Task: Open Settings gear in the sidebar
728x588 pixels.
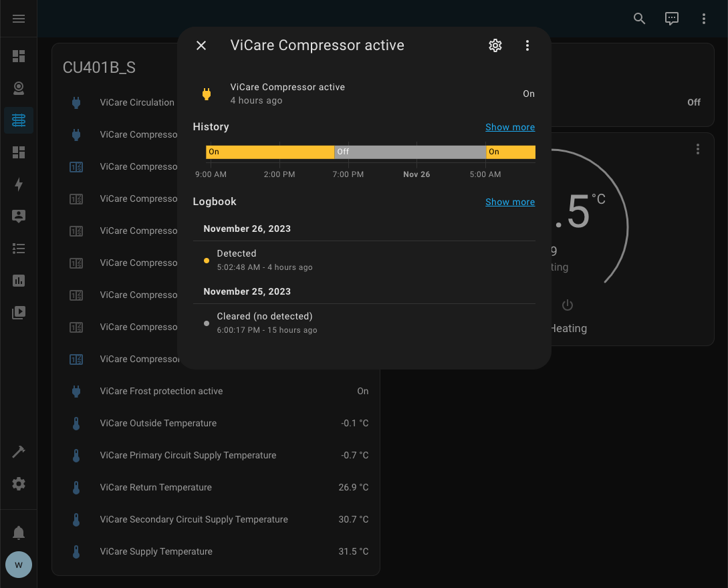Action: pyautogui.click(x=19, y=484)
